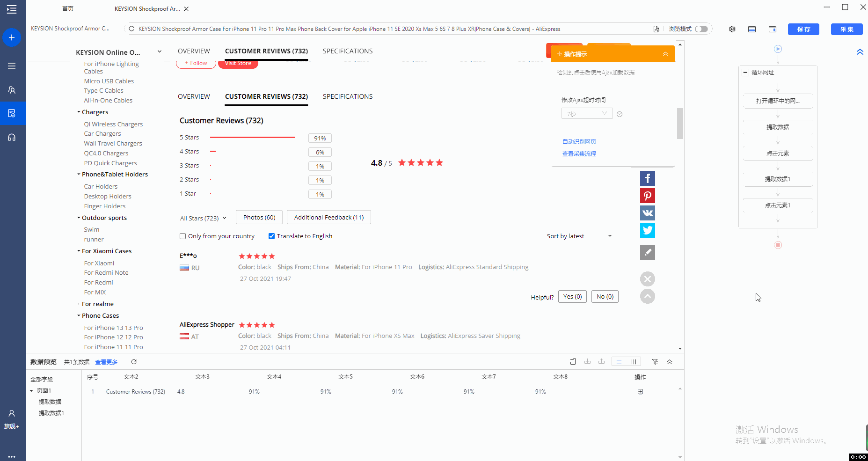Open the headset support icon in sidebar
This screenshot has width=868, height=461.
pyautogui.click(x=12, y=137)
